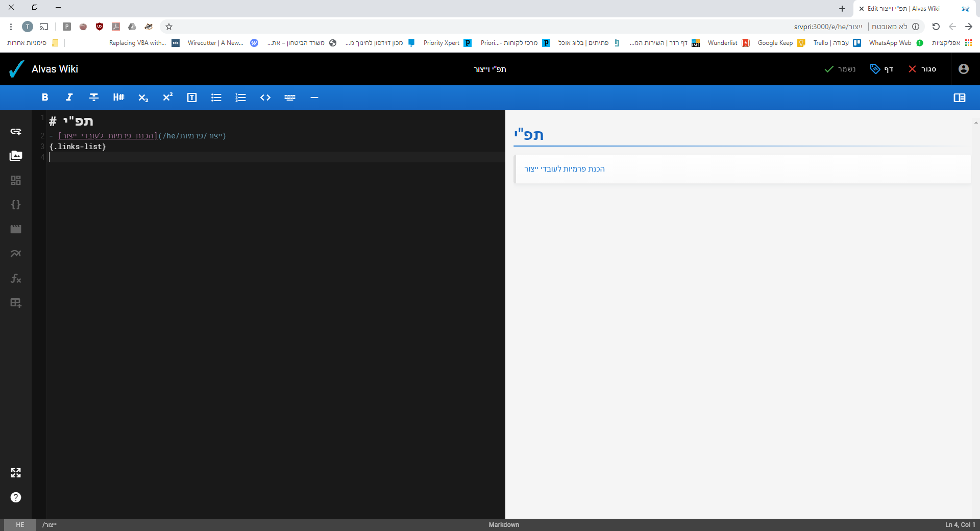Open the Priority Xpert bookmark

coord(447,43)
